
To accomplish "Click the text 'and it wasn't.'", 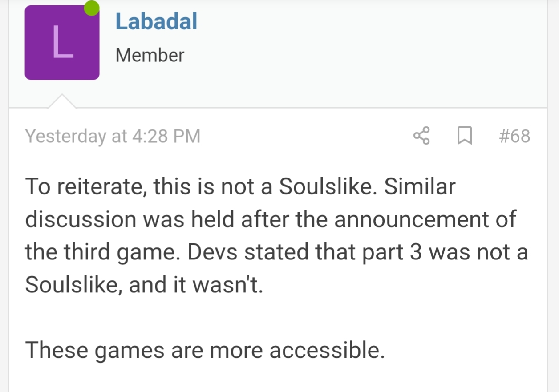I will click(196, 285).
